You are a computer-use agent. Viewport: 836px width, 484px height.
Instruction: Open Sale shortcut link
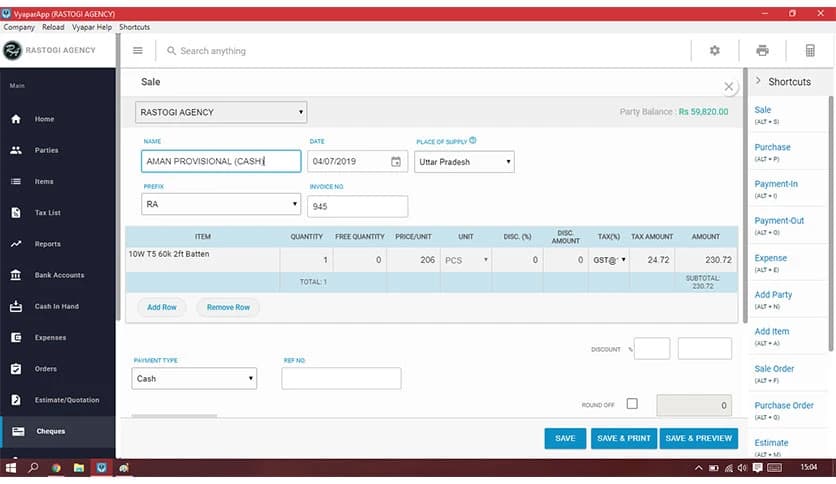762,110
